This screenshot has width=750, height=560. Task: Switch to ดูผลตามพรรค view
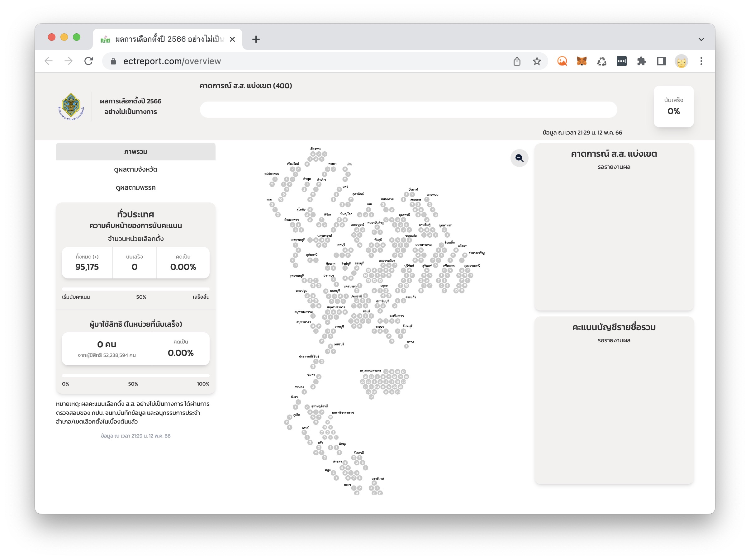[x=135, y=187]
